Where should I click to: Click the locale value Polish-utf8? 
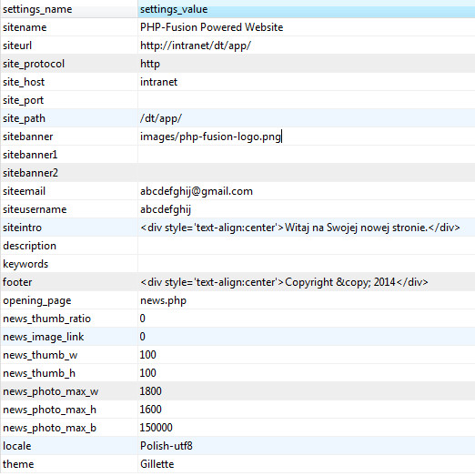[x=167, y=446]
